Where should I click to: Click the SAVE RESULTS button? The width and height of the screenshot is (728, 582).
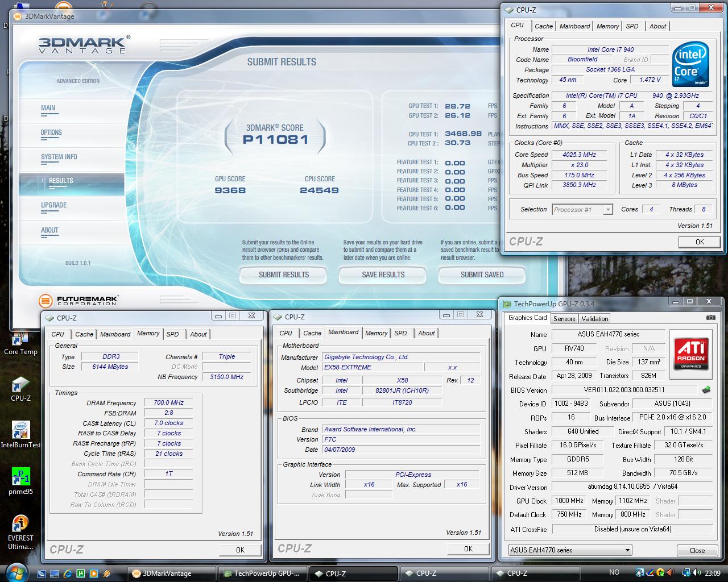point(383,275)
